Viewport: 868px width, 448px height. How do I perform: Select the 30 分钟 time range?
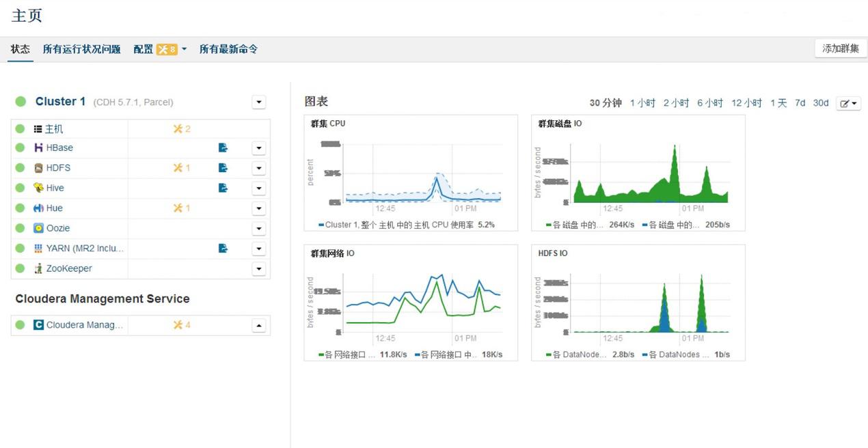(606, 103)
